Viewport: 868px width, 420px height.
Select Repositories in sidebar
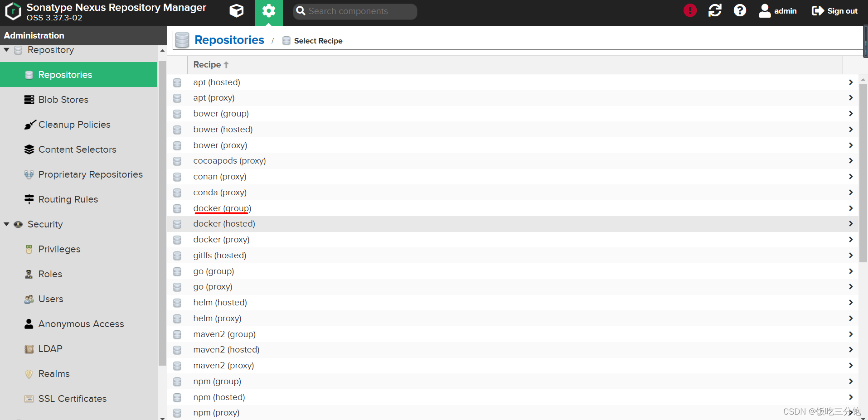pyautogui.click(x=79, y=75)
